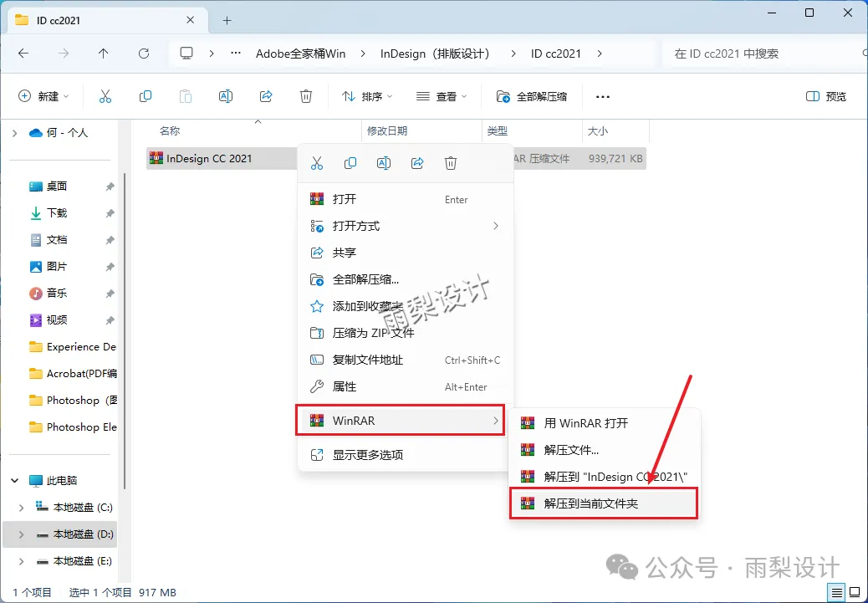Open the Experience De folder in sidebar

[x=72, y=347]
